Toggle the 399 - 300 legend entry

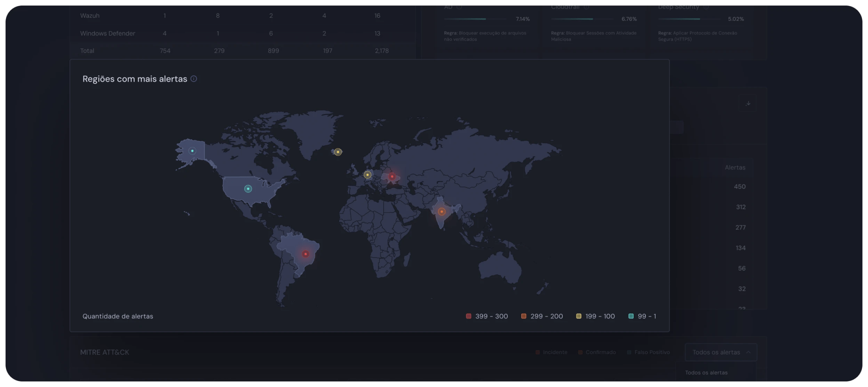[487, 316]
